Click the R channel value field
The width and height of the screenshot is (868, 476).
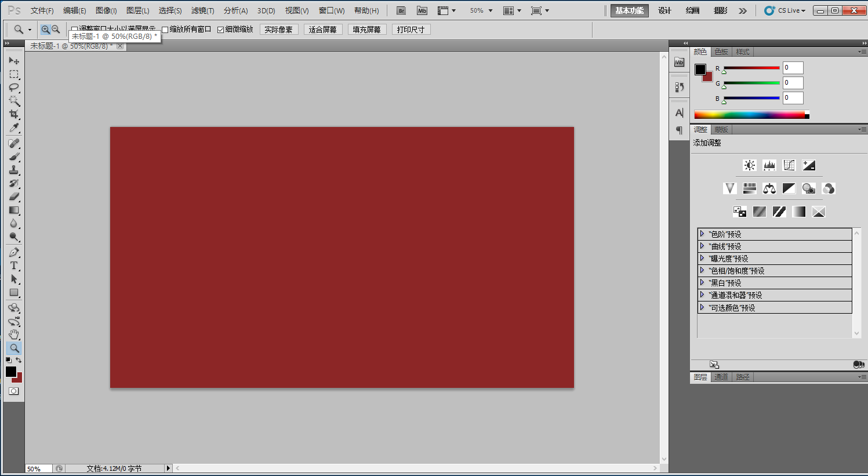pyautogui.click(x=793, y=68)
